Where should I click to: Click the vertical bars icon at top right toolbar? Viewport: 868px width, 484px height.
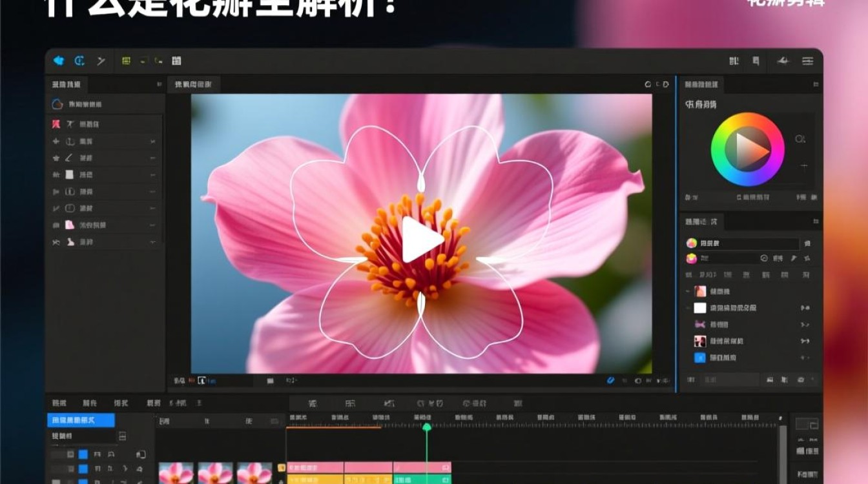click(734, 61)
